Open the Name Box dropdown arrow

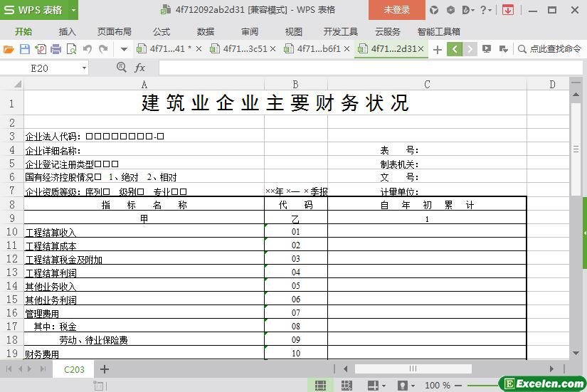(84, 68)
